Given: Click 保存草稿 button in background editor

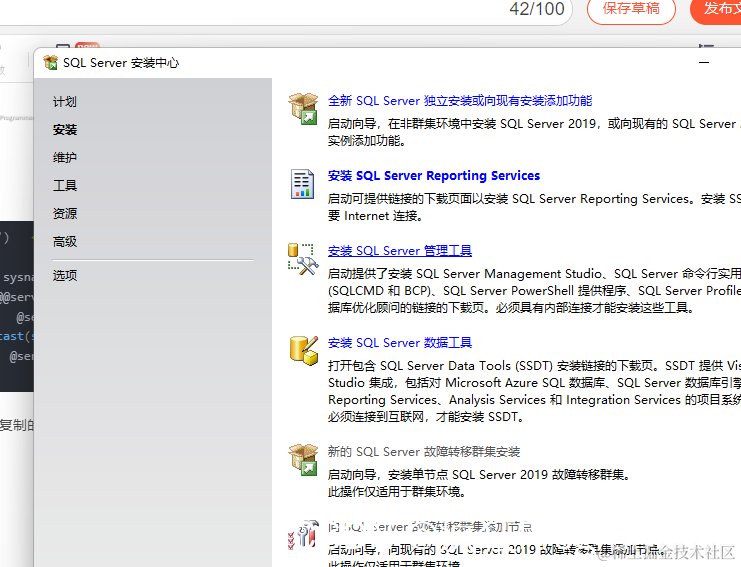Looking at the screenshot, I should point(631,9).
